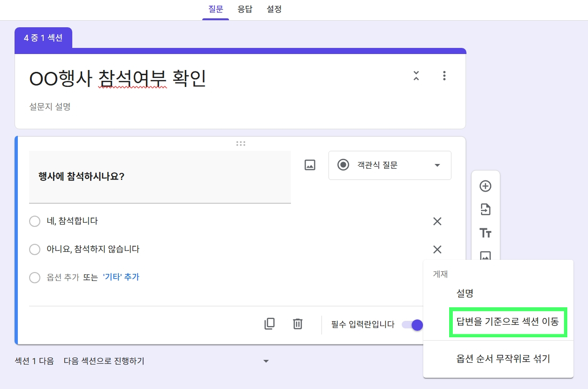Click the '기타' 추가 link
Screen dimensions: 588x389
pyautogui.click(x=121, y=277)
